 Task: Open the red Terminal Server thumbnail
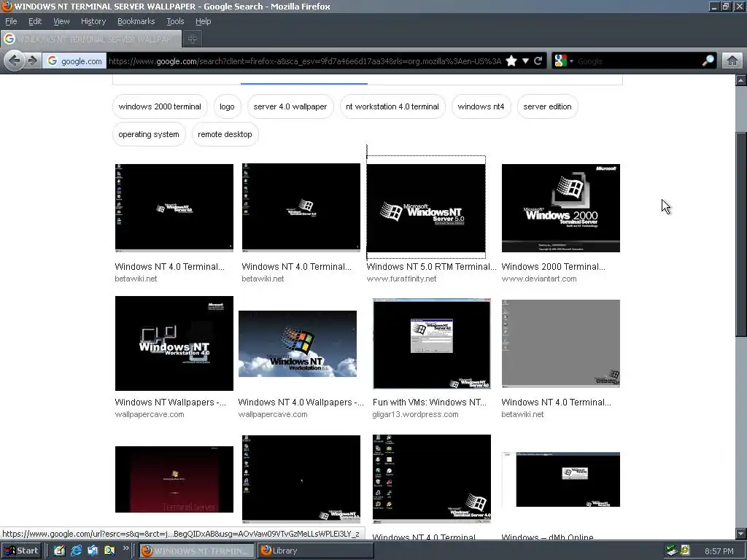coord(174,479)
